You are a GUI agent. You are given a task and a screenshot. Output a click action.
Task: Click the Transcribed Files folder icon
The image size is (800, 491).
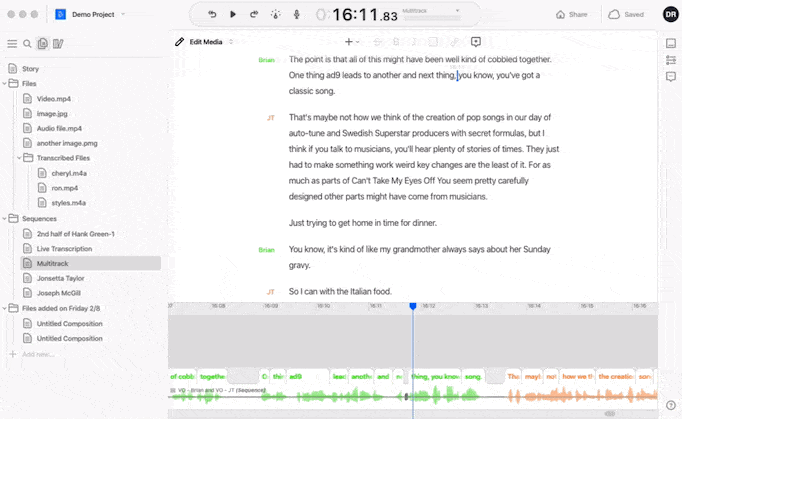[29, 158]
